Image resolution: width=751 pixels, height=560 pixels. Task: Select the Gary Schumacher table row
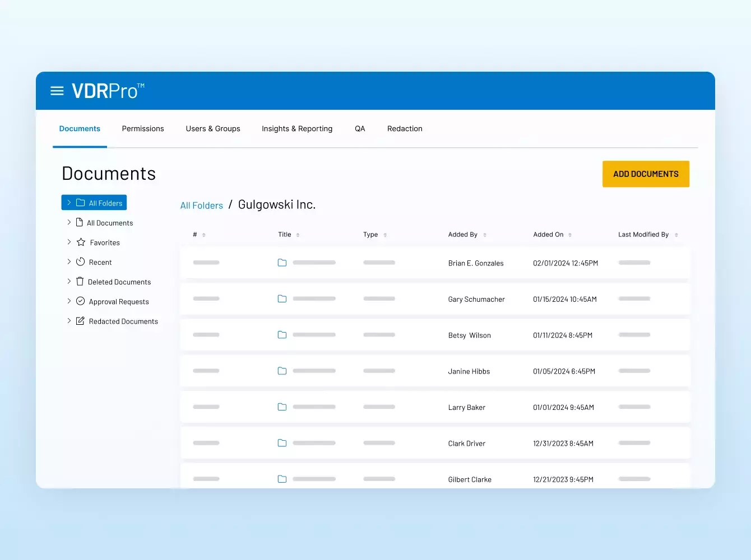point(435,299)
